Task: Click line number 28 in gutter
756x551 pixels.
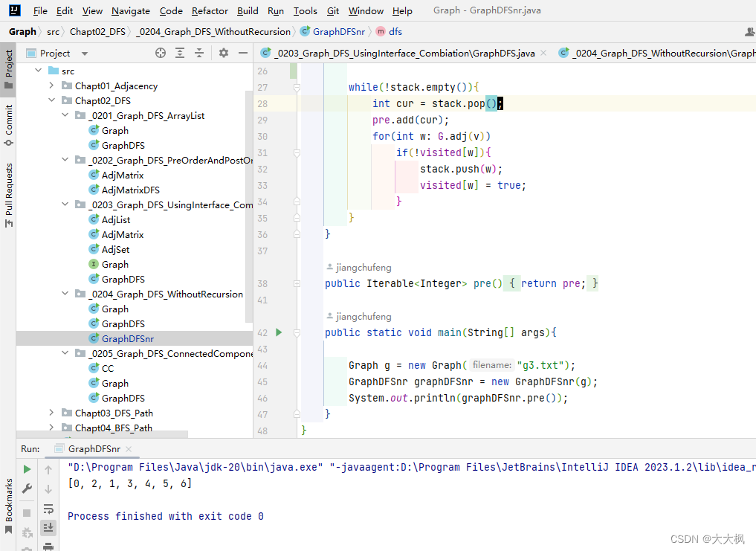Action: click(x=262, y=104)
